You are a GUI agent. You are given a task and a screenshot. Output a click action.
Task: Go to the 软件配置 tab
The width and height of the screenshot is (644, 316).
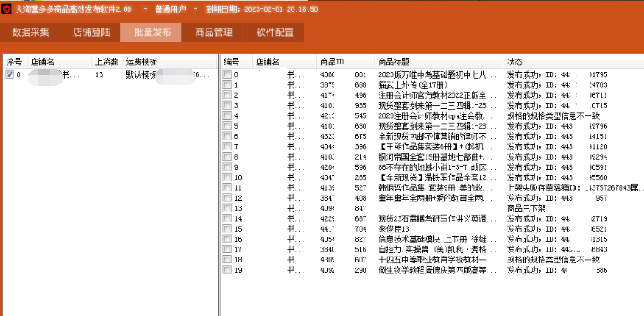pyautogui.click(x=274, y=33)
